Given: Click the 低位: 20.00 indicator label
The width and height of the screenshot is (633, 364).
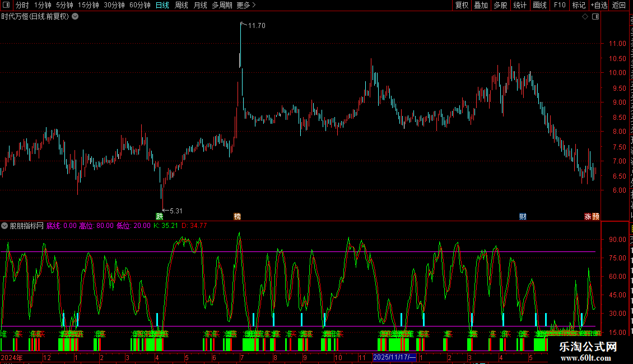Looking at the screenshot, I should (133, 226).
